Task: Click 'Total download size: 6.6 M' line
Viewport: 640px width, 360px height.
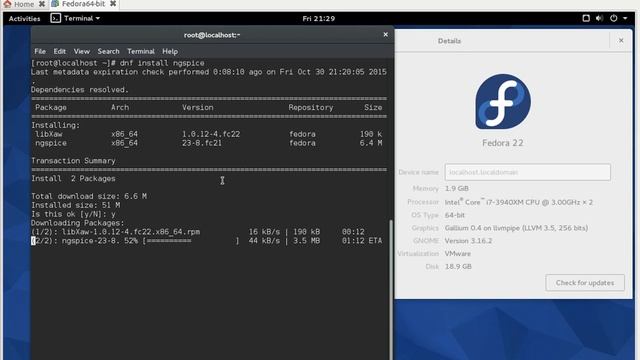Action: tap(89, 196)
